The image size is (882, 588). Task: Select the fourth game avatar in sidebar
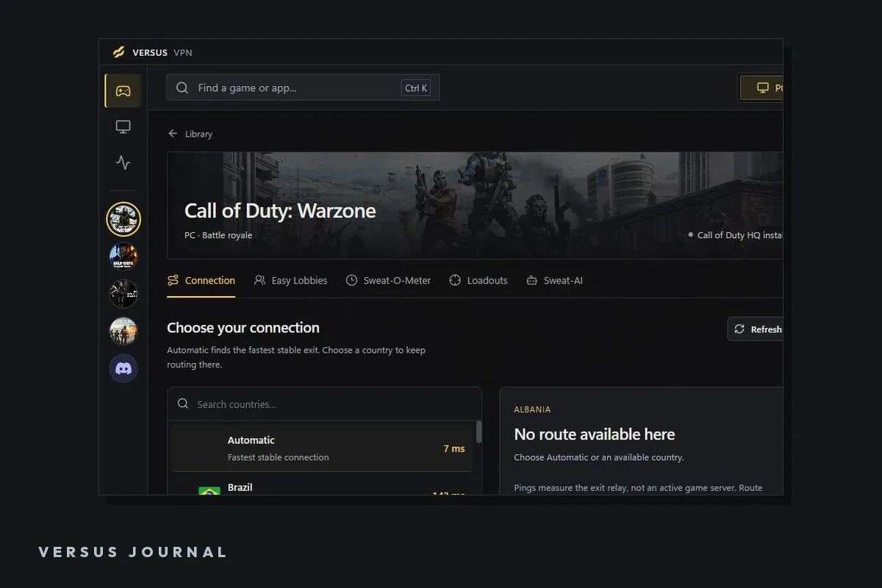[123, 331]
